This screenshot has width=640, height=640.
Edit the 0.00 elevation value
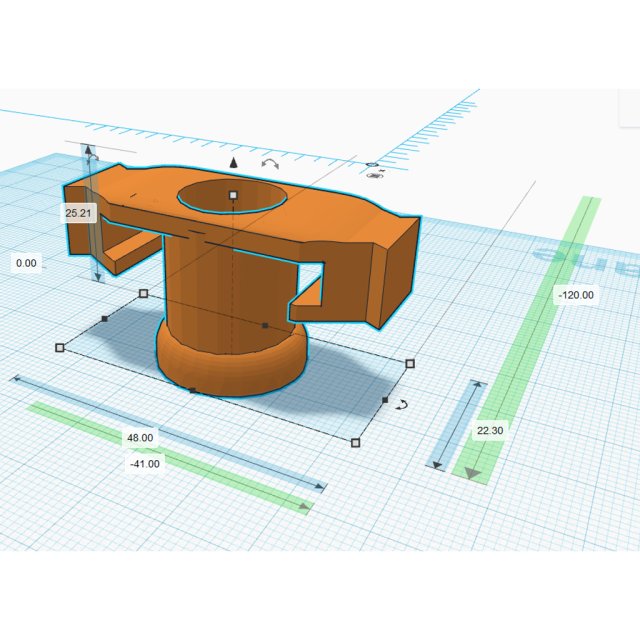click(x=26, y=263)
